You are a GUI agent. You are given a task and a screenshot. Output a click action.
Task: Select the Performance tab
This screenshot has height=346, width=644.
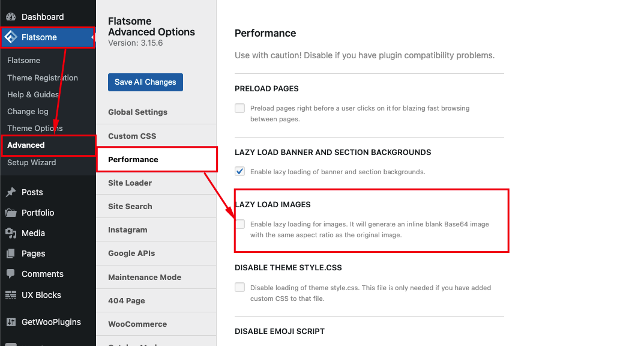coord(157,159)
